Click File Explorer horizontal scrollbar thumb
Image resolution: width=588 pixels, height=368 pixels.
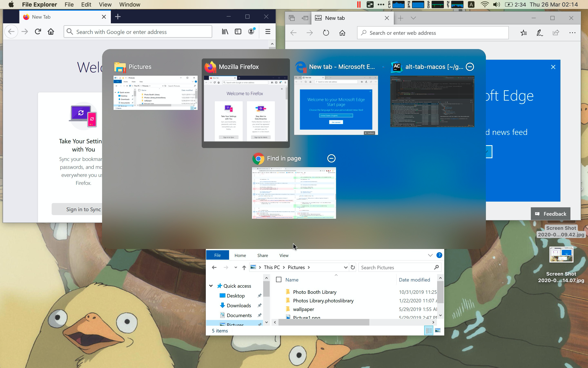324,322
